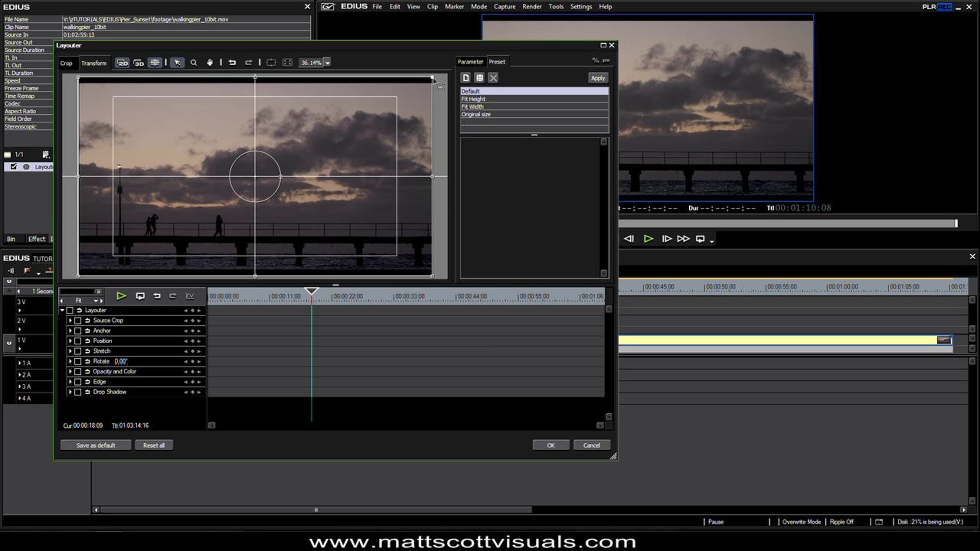Apply the selected preset
980x551 pixels.
pyautogui.click(x=598, y=78)
